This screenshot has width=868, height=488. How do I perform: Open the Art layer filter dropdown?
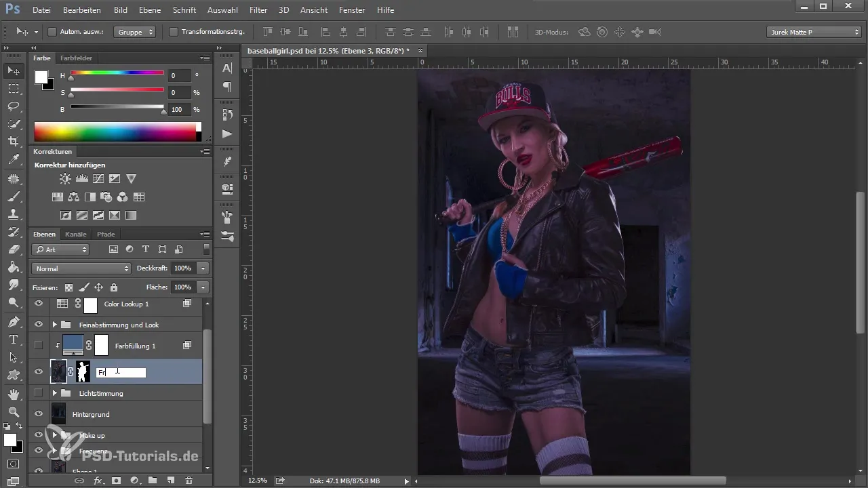tap(60, 249)
